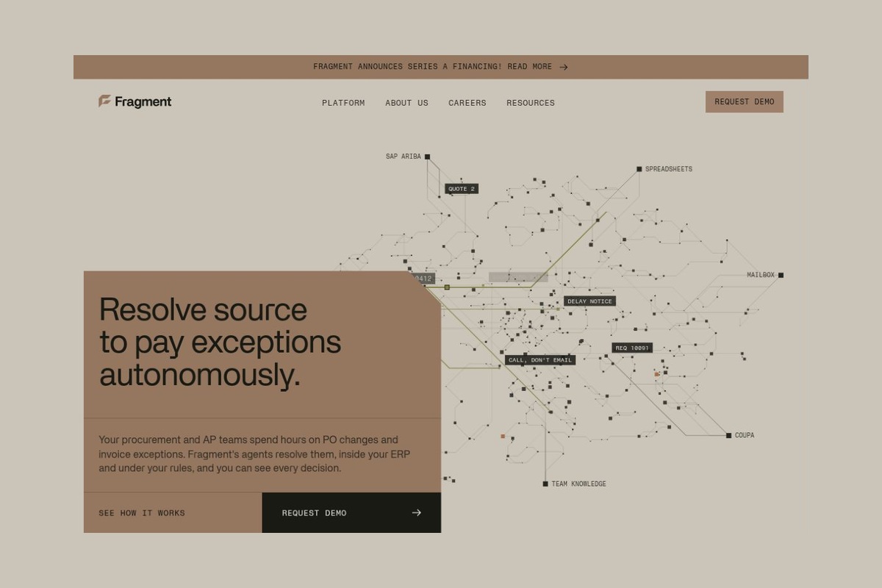Click the Call, Don't Email tag
This screenshot has width=882, height=588.
pyautogui.click(x=540, y=360)
